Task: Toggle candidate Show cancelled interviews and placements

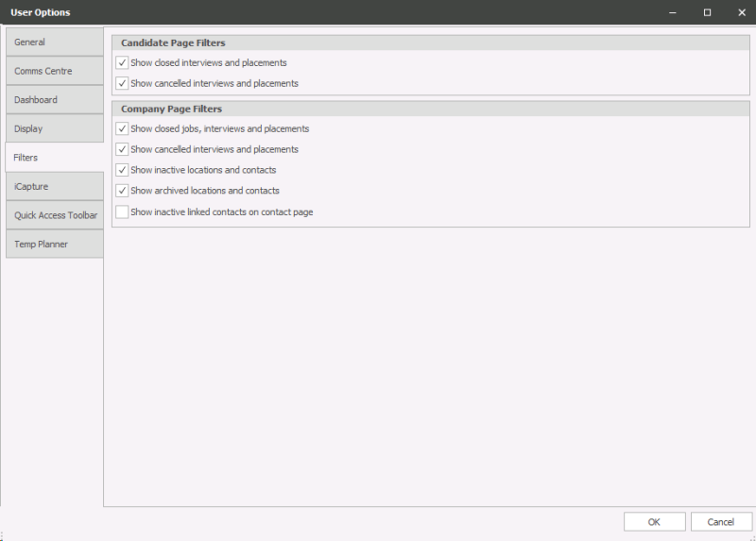Action: tap(122, 84)
